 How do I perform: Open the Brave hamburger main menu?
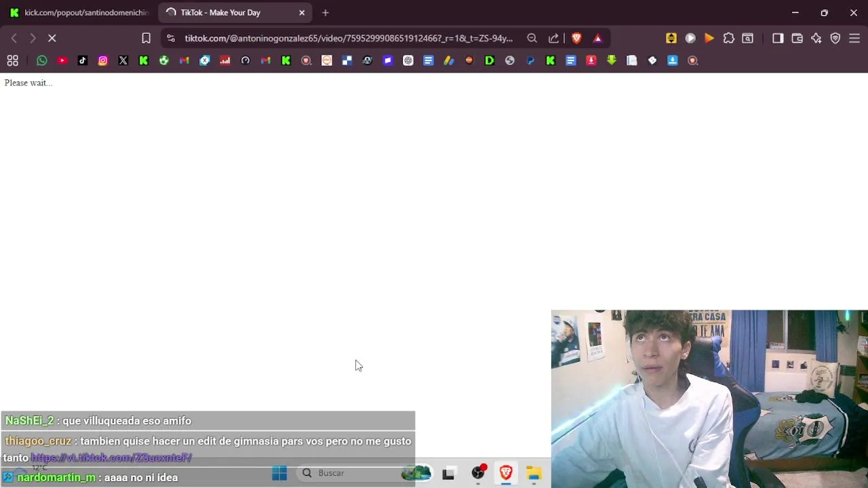pyautogui.click(x=854, y=39)
